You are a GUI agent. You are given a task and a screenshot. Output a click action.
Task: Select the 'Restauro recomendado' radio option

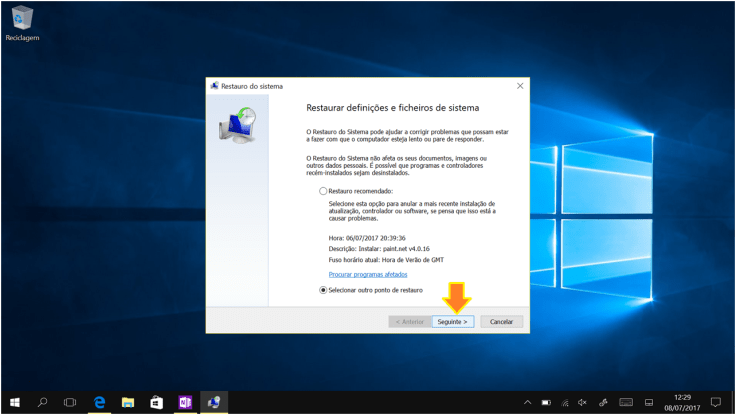322,190
